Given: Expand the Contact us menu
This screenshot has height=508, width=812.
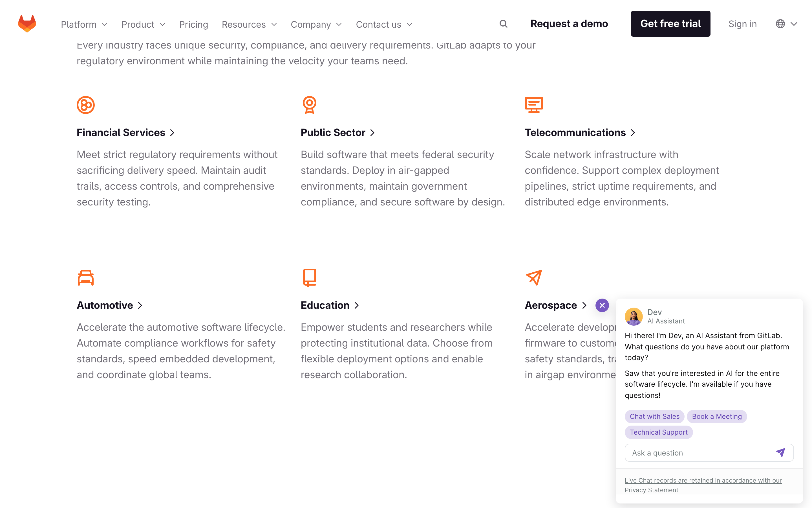Looking at the screenshot, I should [384, 24].
